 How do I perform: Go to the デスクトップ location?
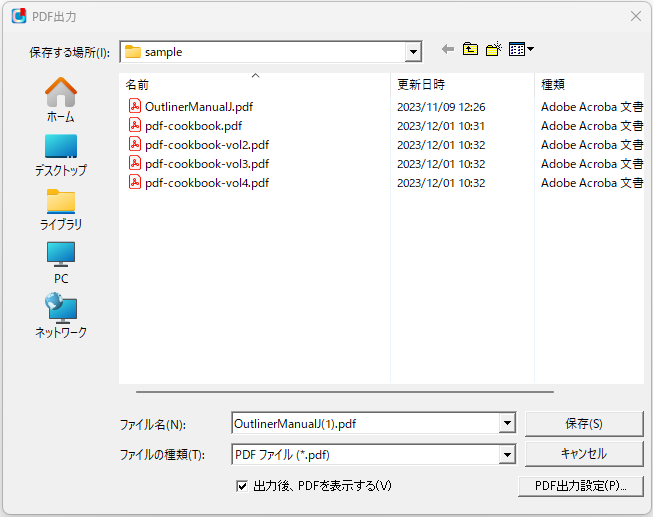click(x=61, y=155)
